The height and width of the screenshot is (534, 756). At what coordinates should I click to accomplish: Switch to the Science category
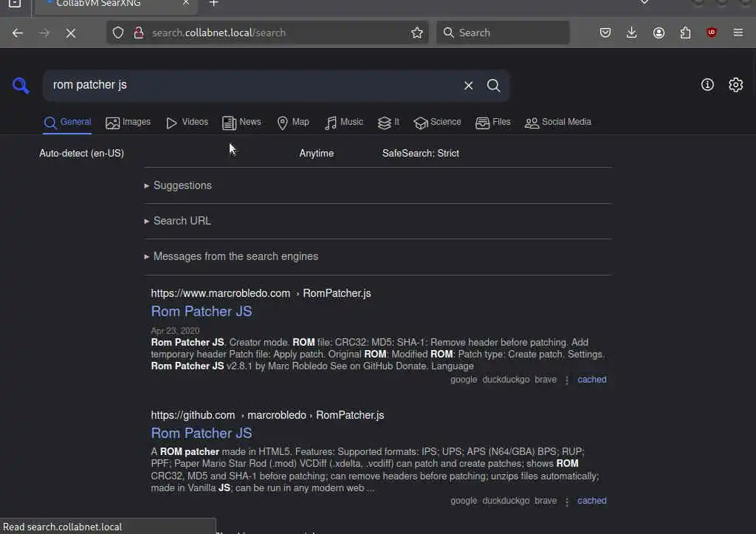(x=437, y=123)
